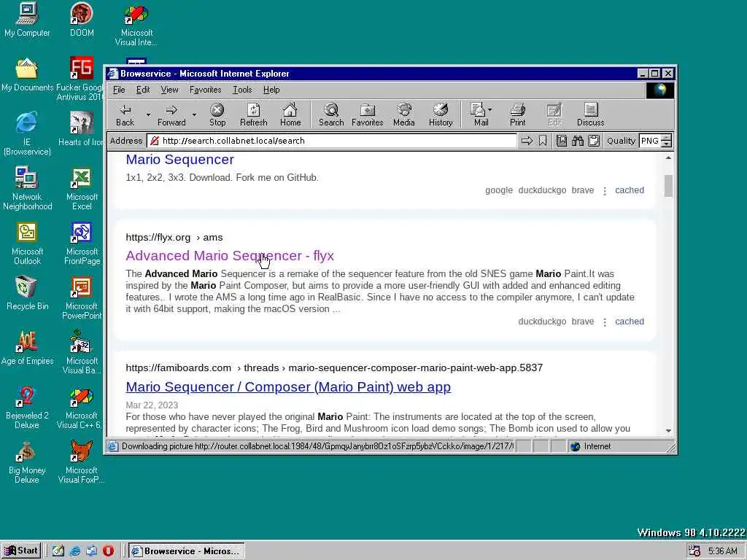
Task: Open the Edit menu
Action: (143, 90)
